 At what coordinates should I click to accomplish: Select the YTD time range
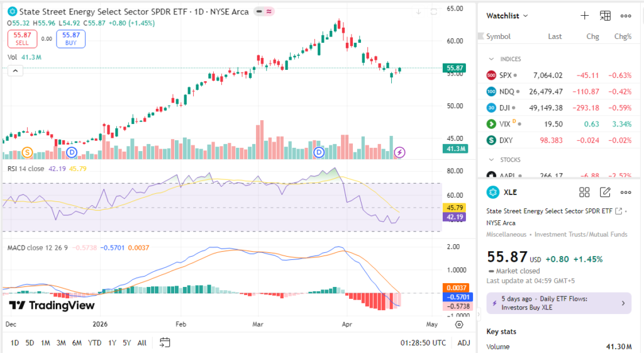pos(95,343)
